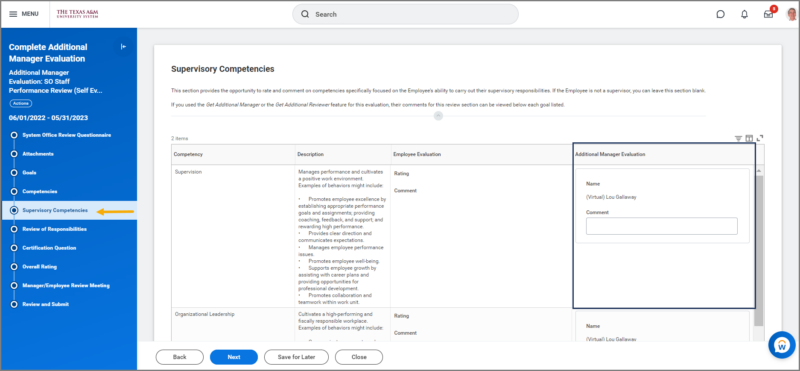Screen dimensions: 800x371
Task: Open the chat assistant bubble icon
Action: point(720,14)
